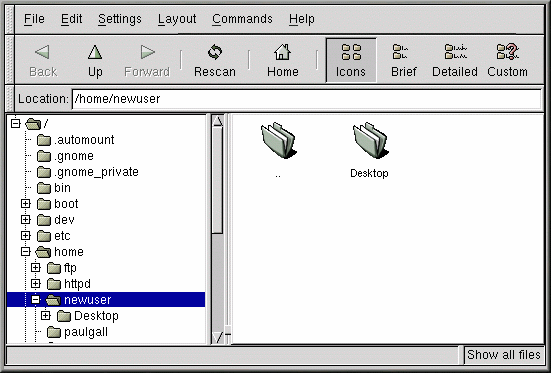Select the Desktop folder icon in file pane
The height and width of the screenshot is (373, 551).
click(370, 140)
